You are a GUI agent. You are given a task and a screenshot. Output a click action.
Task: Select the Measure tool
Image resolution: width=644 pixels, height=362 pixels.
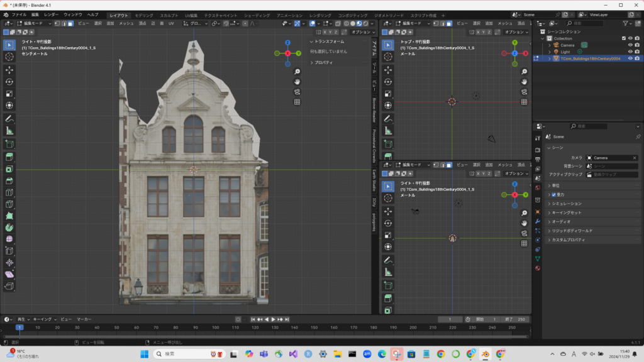pos(9,131)
